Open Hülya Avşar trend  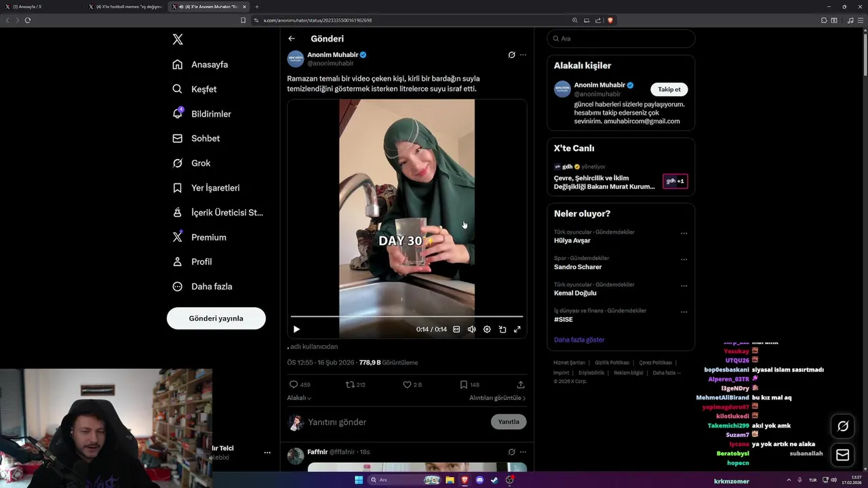(572, 241)
